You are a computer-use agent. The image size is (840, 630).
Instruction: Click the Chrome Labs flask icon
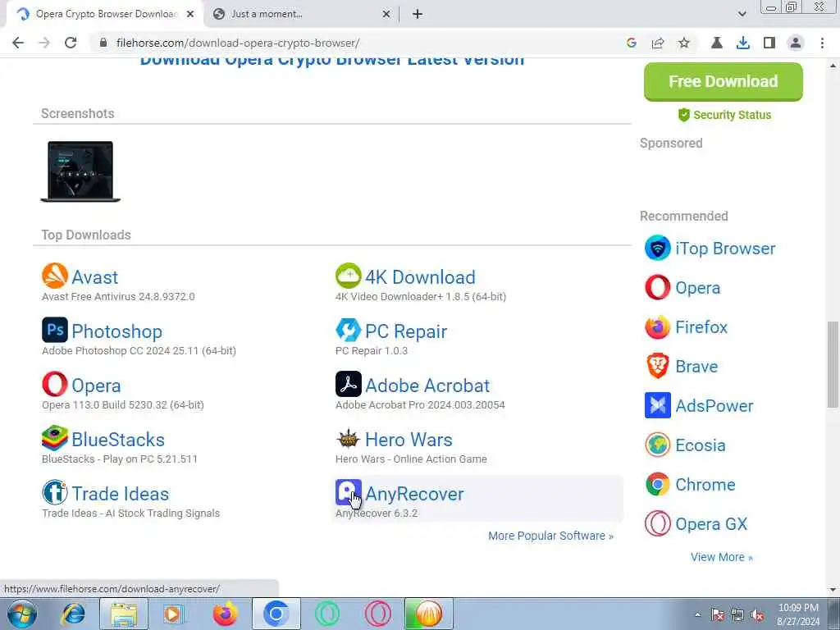tap(716, 43)
